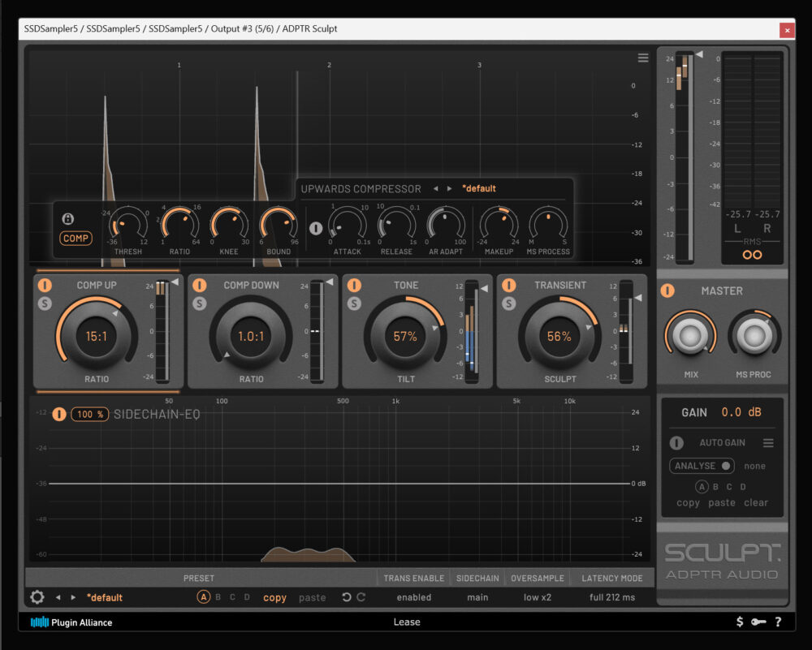Select next Upwards Compressor preset arrow
The image size is (812, 650).
[x=449, y=188]
